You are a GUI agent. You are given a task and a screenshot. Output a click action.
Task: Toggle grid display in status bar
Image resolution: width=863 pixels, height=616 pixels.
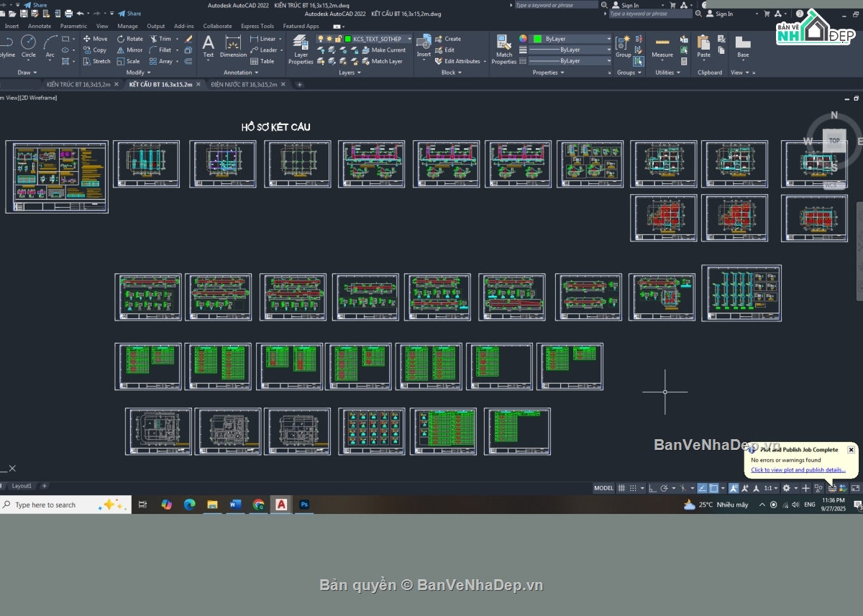click(621, 488)
